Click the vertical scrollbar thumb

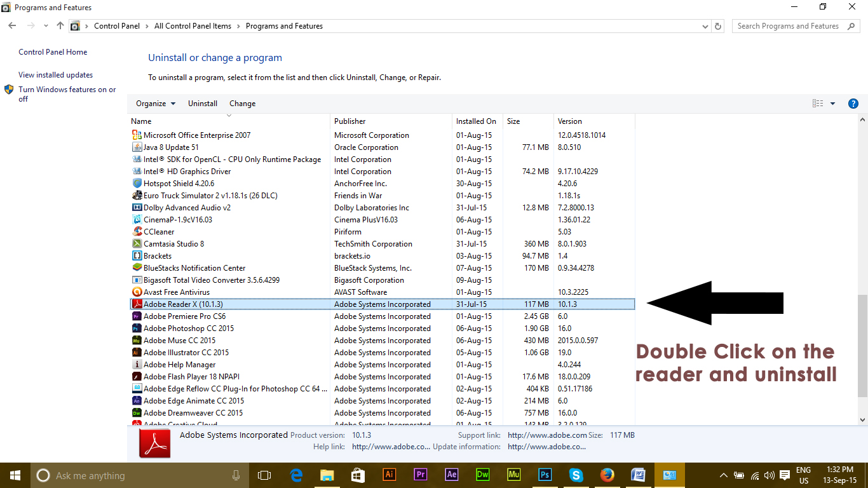point(862,346)
